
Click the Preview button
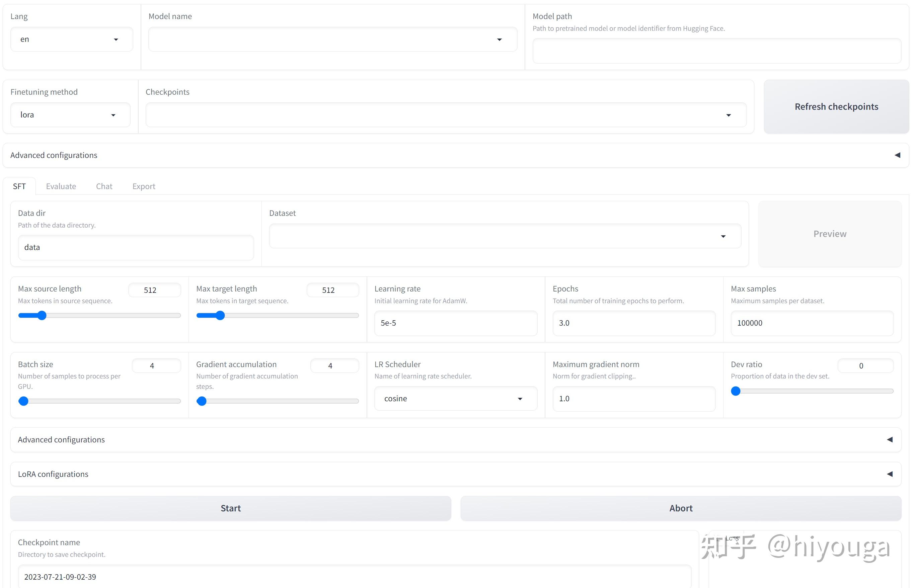[829, 233]
